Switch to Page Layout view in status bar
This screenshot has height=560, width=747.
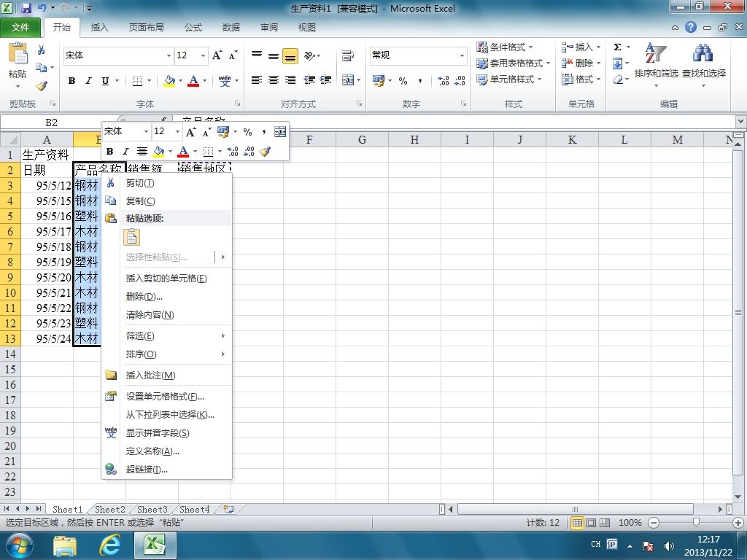pos(591,522)
